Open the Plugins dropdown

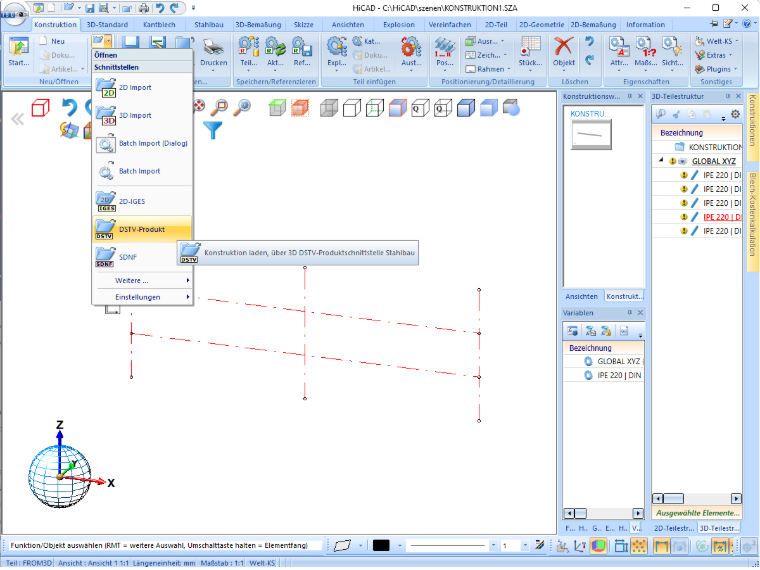pyautogui.click(x=716, y=69)
